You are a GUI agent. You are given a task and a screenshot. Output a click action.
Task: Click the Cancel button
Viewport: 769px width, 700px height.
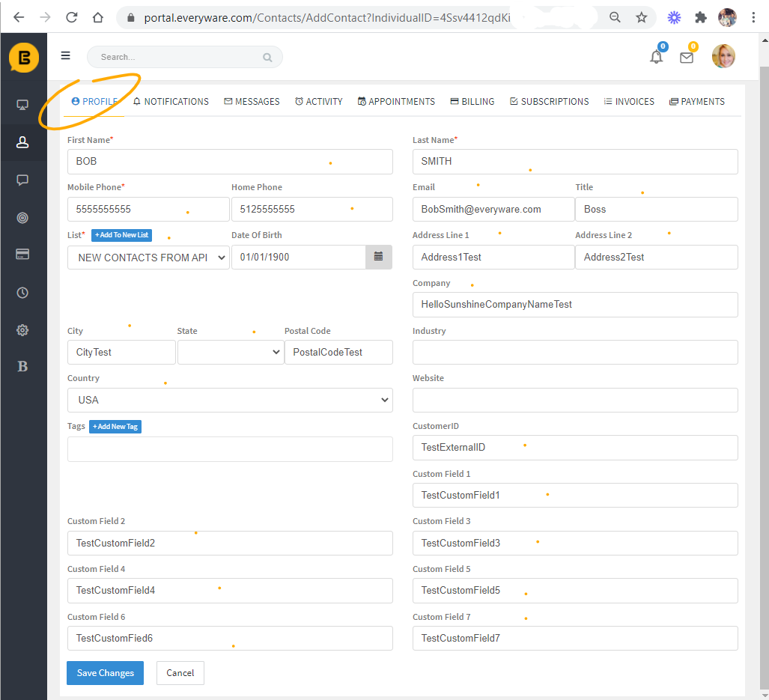point(180,673)
